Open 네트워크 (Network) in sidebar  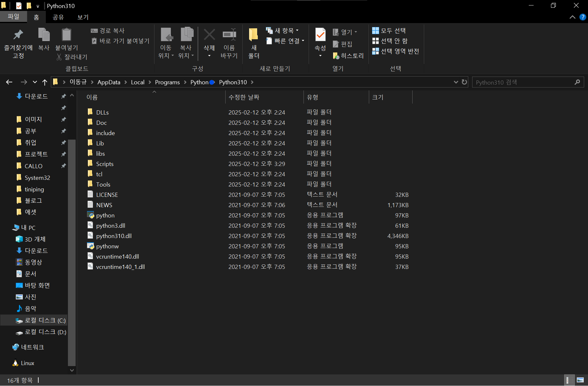(28, 347)
